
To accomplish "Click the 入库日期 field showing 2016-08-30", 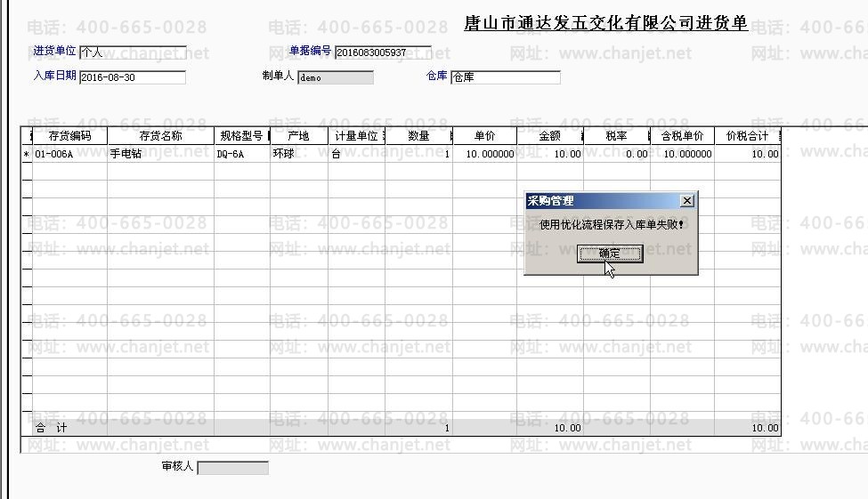I will [133, 77].
